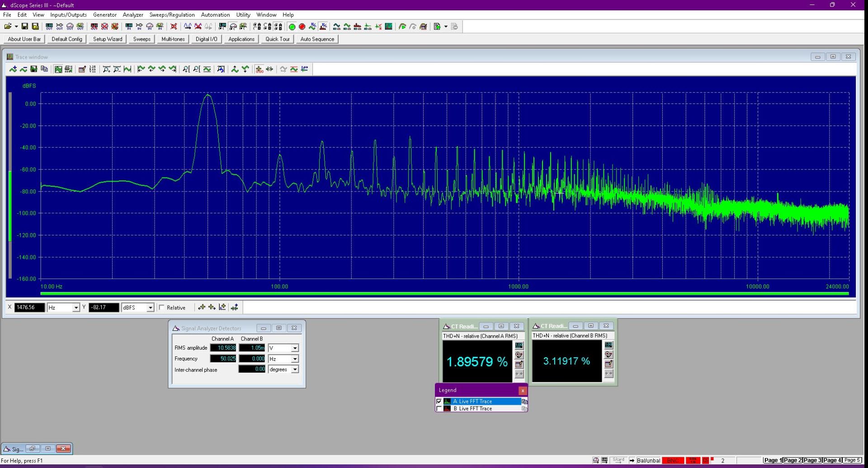Click copy icon on A Live FFT Trace row
Screen dimensions: 868x468
click(524, 402)
